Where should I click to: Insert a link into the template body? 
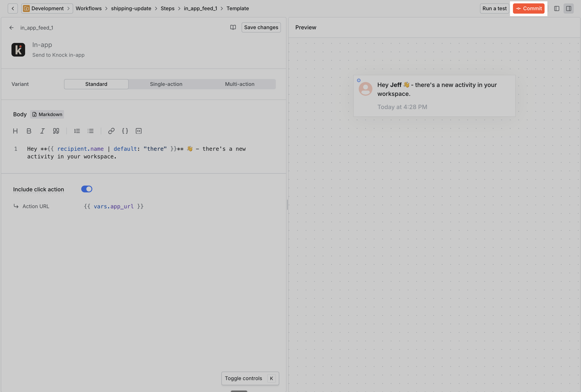click(111, 131)
